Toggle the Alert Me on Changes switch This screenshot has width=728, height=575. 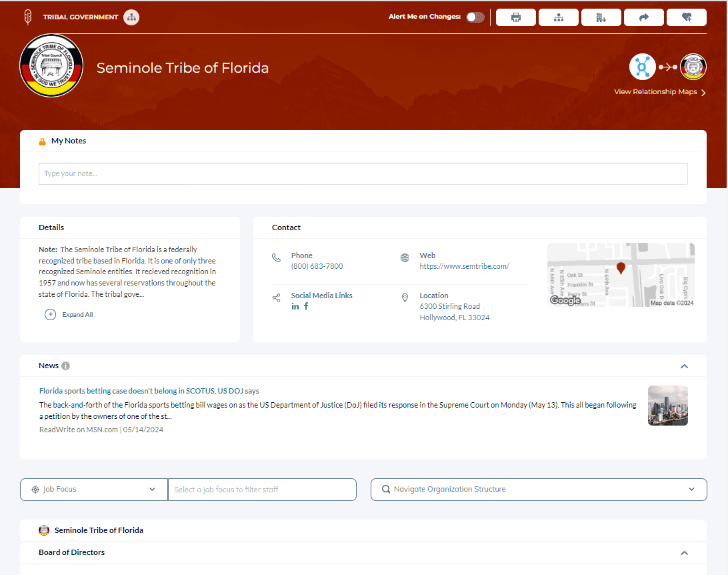pyautogui.click(x=475, y=17)
